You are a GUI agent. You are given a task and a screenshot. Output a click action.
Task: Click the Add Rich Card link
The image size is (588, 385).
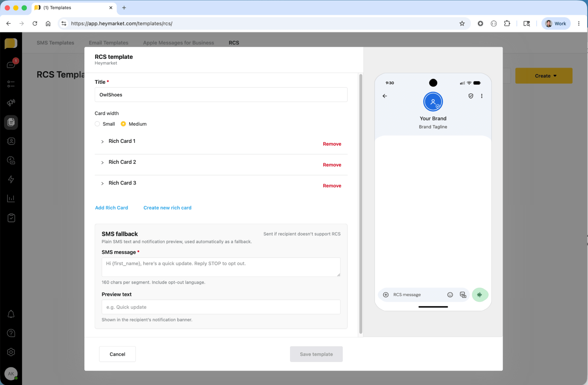(x=111, y=207)
